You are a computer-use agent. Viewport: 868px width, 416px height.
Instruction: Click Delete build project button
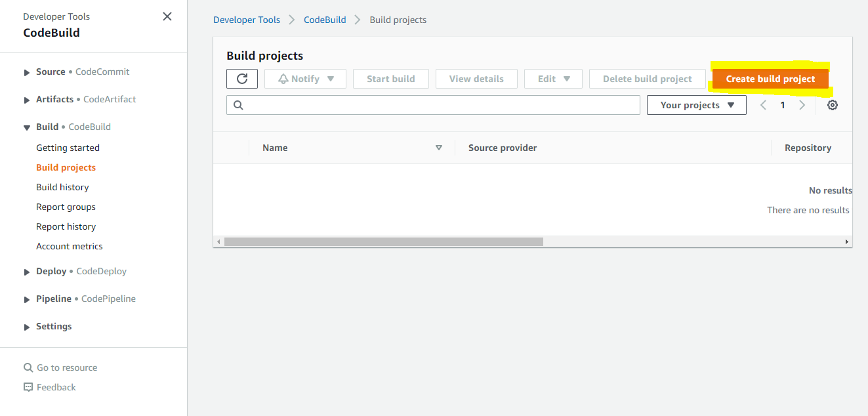point(648,79)
